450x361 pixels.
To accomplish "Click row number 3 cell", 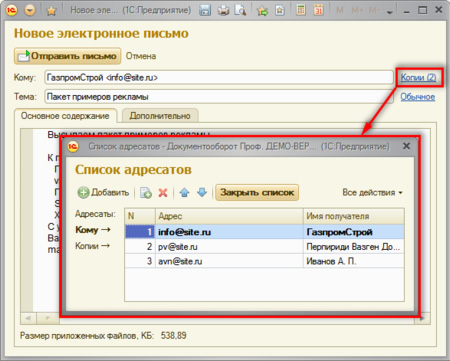I will tap(140, 261).
